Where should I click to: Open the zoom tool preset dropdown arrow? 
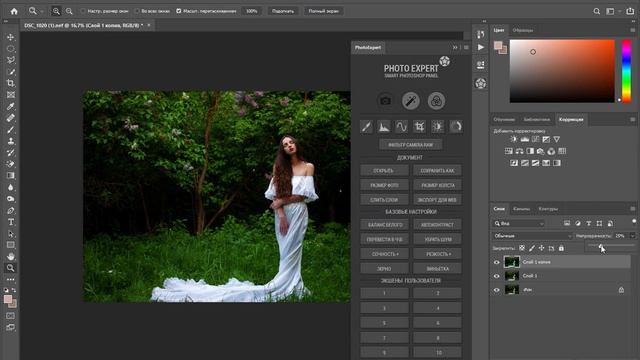(42, 11)
